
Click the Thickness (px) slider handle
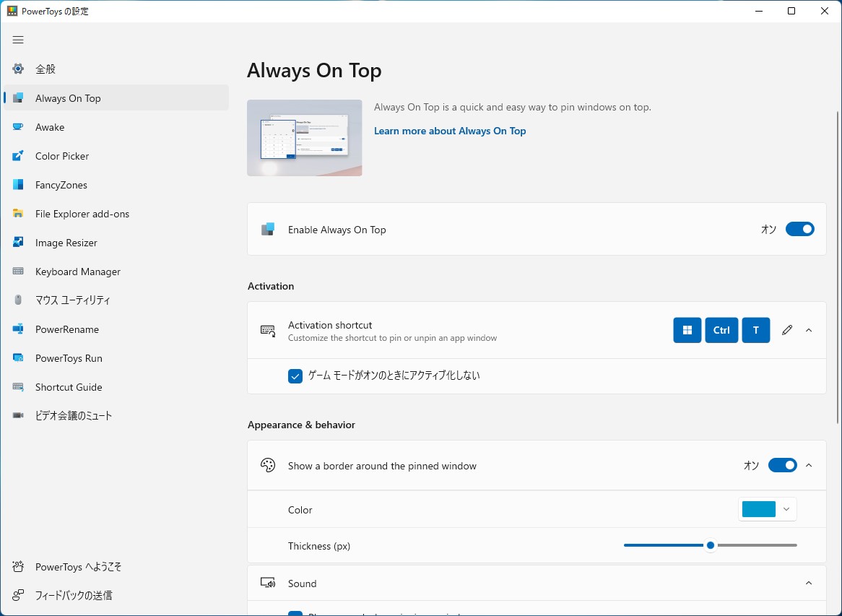point(711,546)
